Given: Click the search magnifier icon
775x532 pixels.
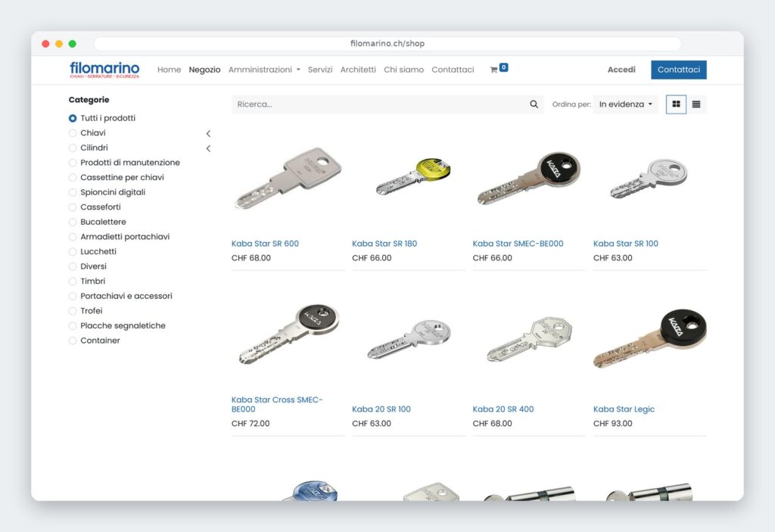Looking at the screenshot, I should coord(534,104).
